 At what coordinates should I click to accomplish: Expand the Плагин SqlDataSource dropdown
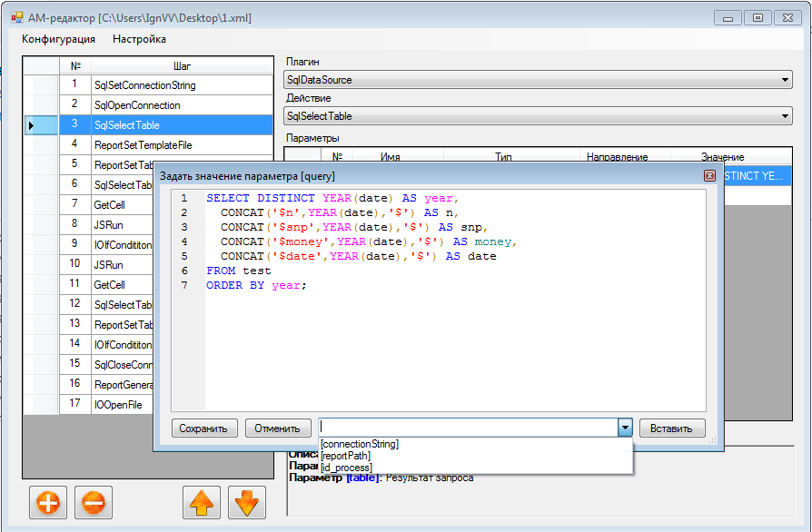(x=785, y=80)
